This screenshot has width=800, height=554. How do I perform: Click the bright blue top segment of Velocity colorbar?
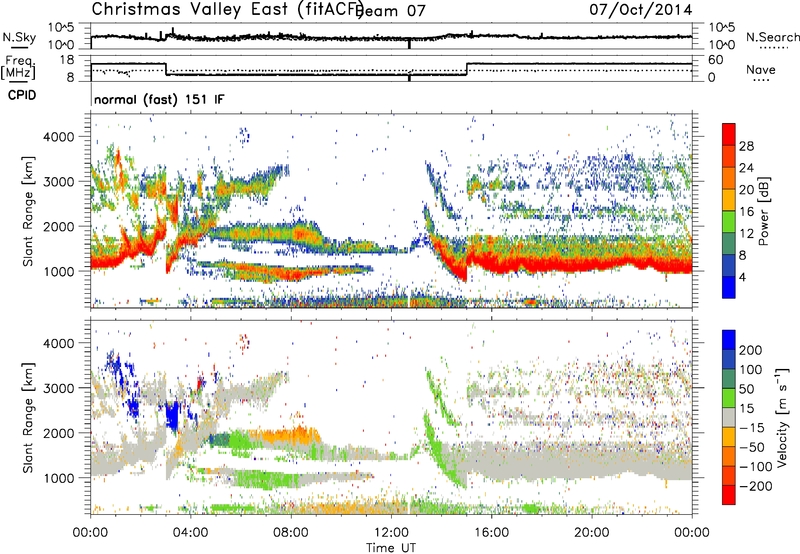tap(729, 340)
